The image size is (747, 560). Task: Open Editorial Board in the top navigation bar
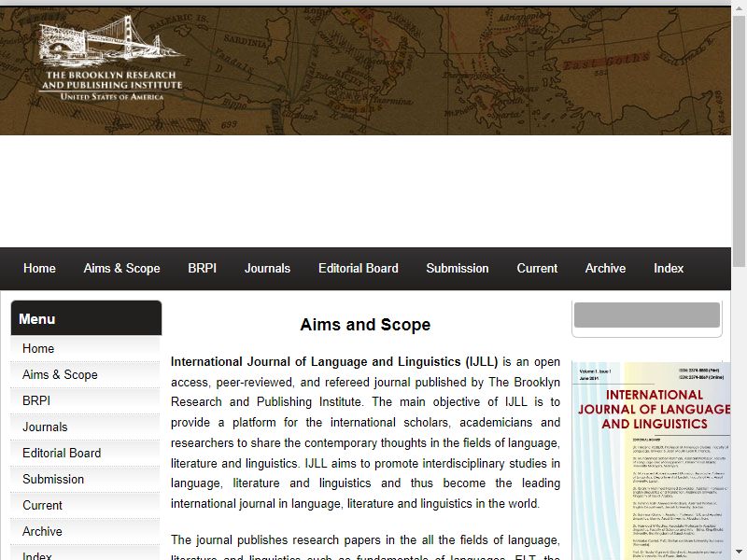[x=359, y=269]
